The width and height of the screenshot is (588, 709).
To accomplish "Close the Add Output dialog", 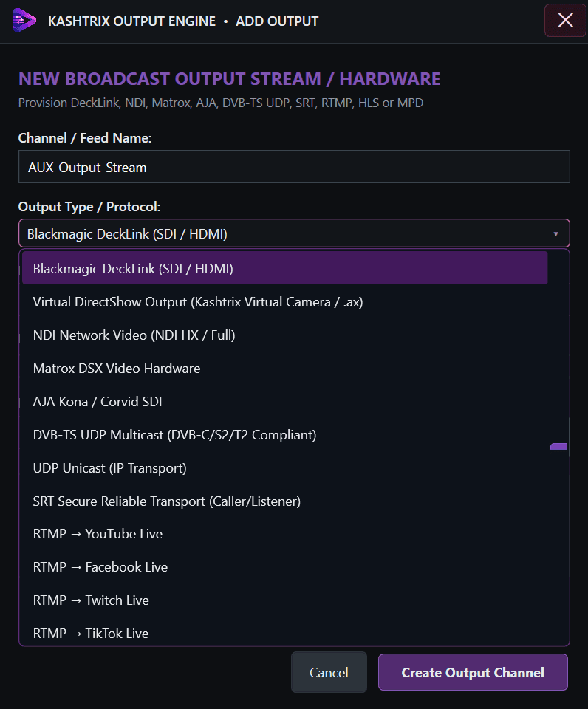I will click(565, 21).
